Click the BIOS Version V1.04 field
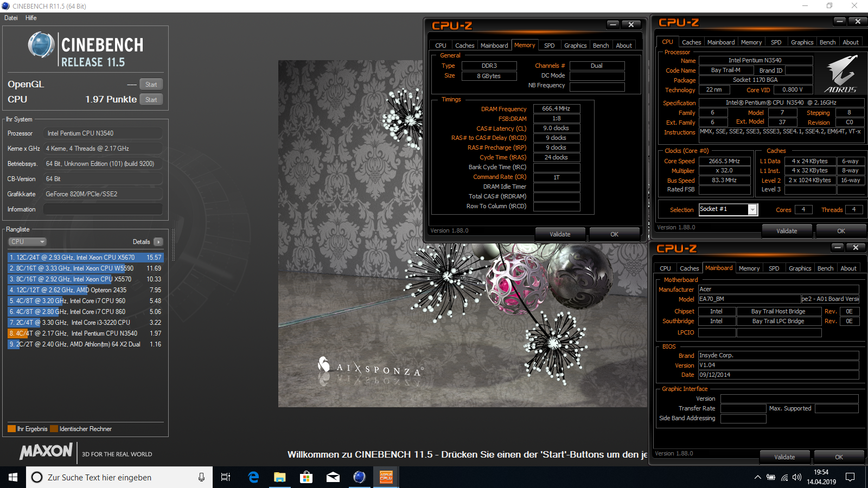 778,365
